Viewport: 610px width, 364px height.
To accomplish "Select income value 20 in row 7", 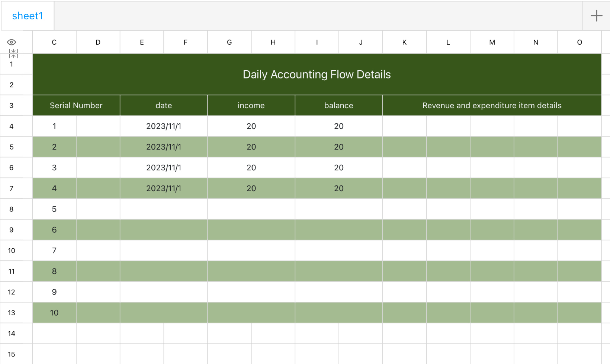I will [x=251, y=189].
